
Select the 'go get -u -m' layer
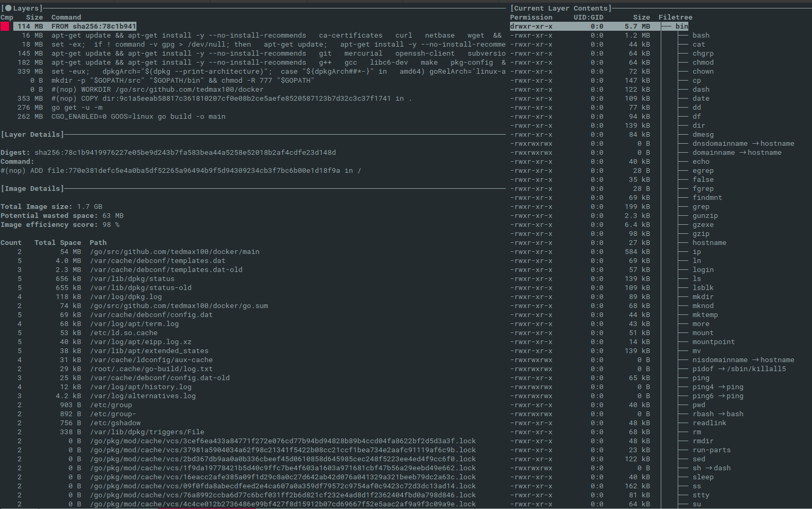pyautogui.click(x=77, y=108)
